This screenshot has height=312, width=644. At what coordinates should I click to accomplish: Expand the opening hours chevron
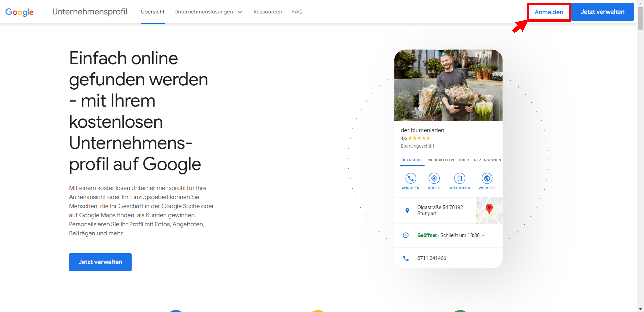[483, 235]
